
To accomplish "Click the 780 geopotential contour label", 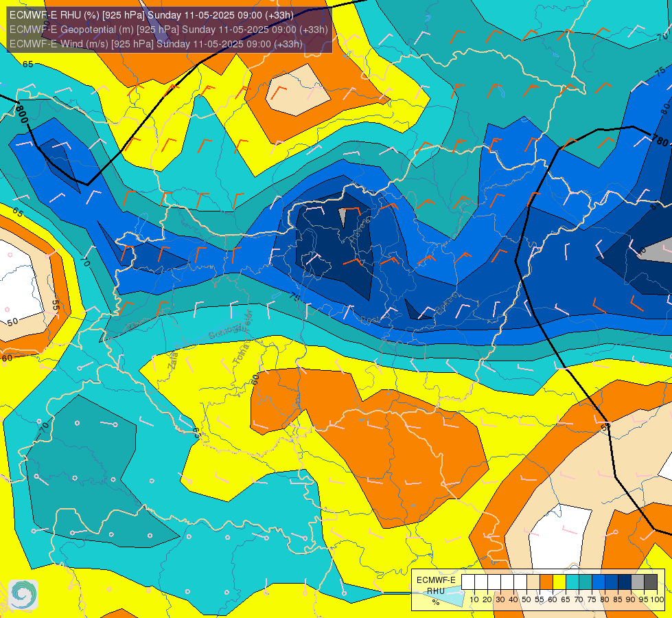I will pos(660,140).
